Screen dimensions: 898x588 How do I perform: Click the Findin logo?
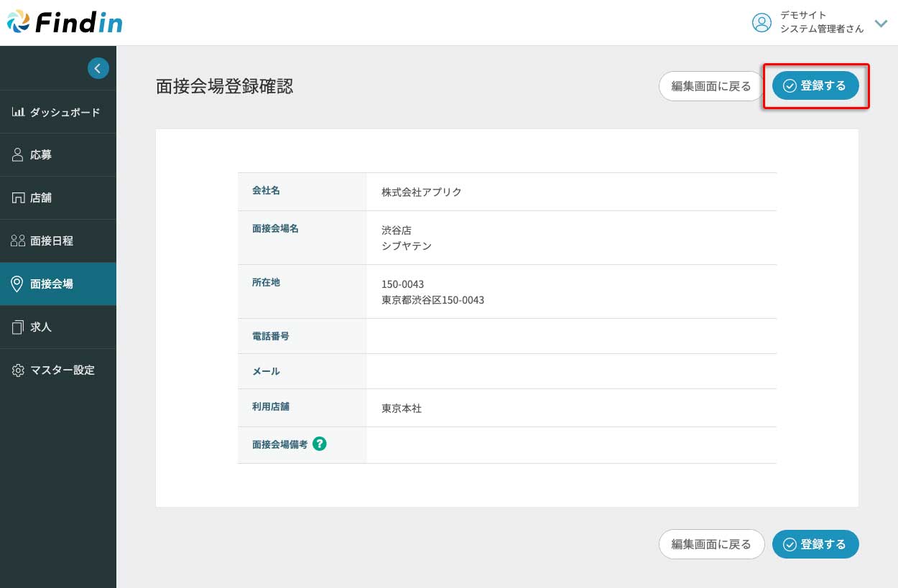(65, 22)
